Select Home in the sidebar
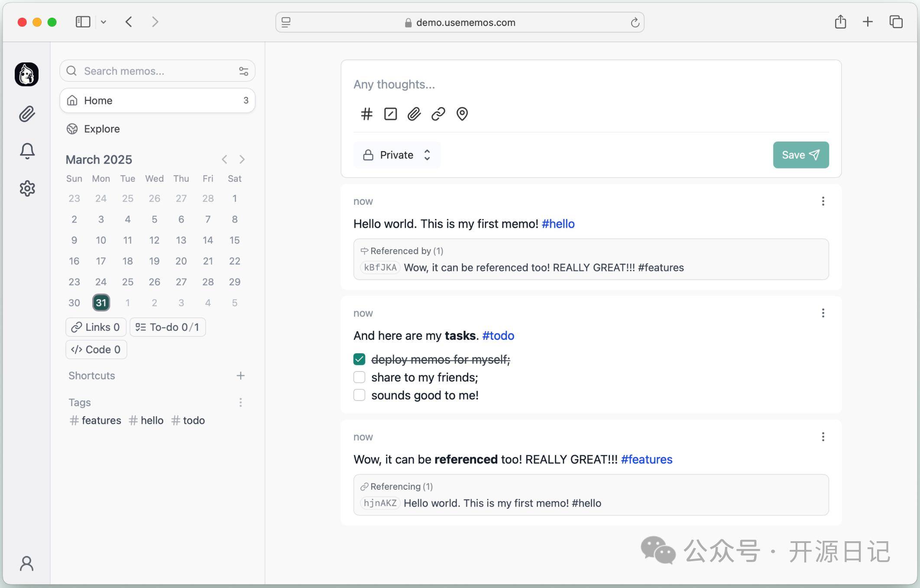Image resolution: width=920 pixels, height=588 pixels. coord(157,100)
